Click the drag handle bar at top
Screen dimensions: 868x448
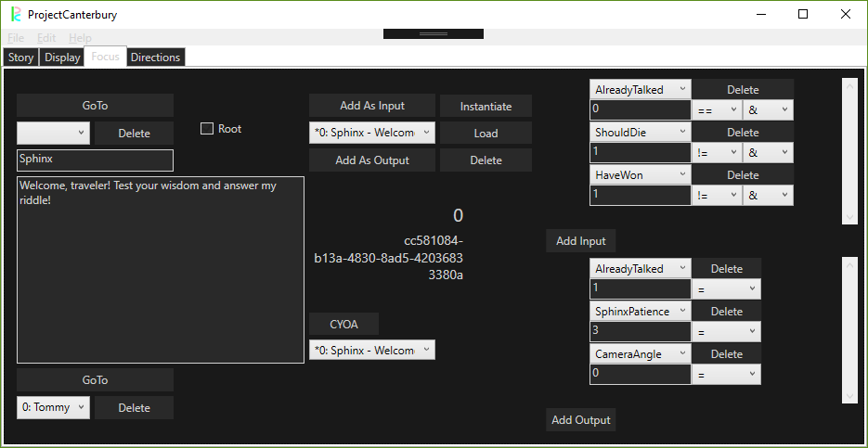coord(434,33)
